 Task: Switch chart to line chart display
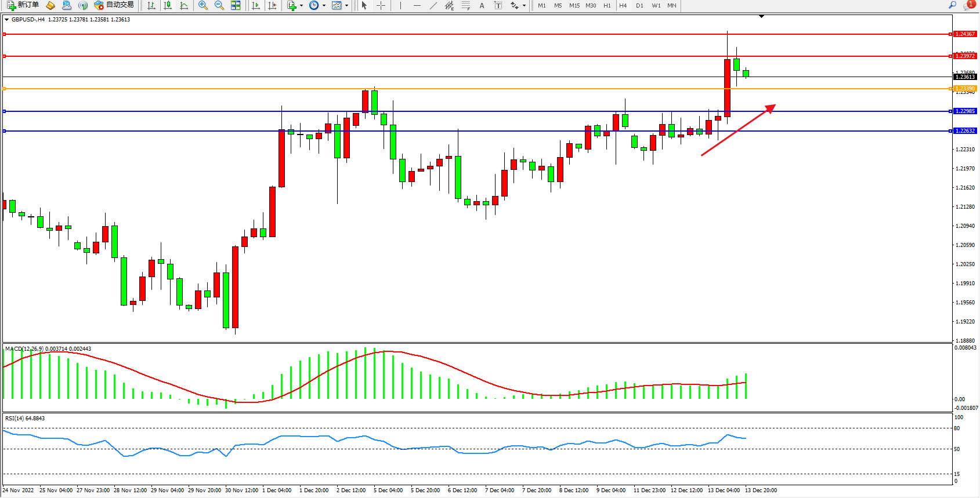point(184,5)
